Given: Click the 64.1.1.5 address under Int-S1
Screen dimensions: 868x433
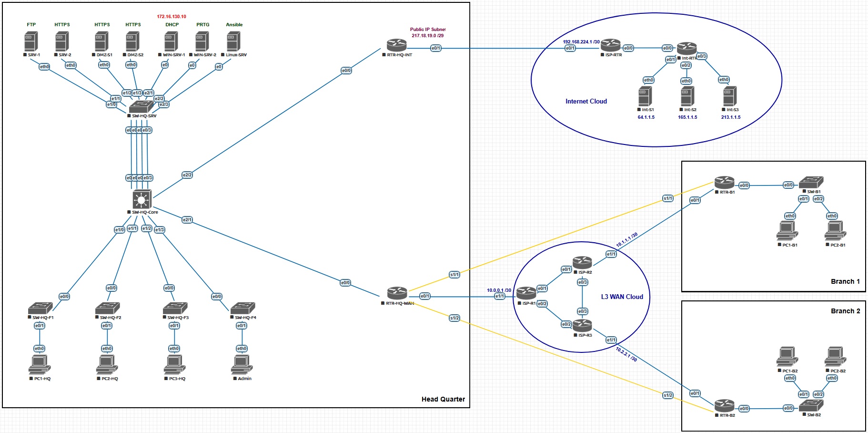Looking at the screenshot, I should tap(646, 117).
